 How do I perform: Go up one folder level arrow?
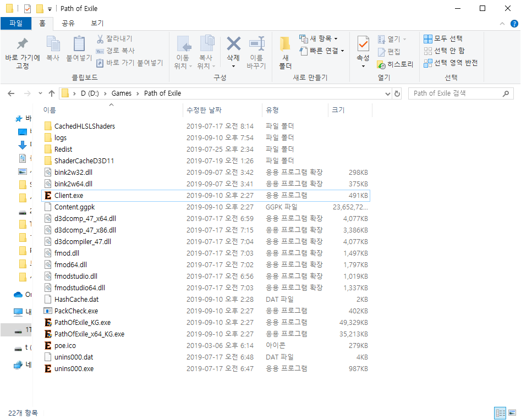coord(52,93)
